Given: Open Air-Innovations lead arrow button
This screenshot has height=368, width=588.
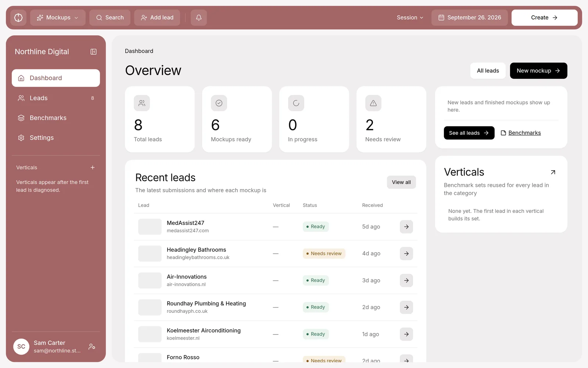Looking at the screenshot, I should pyautogui.click(x=406, y=280).
